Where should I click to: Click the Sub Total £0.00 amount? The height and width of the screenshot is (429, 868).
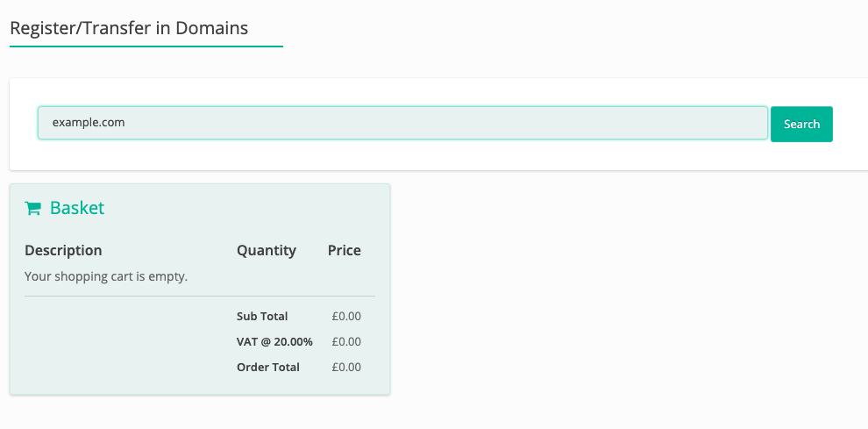(x=346, y=316)
